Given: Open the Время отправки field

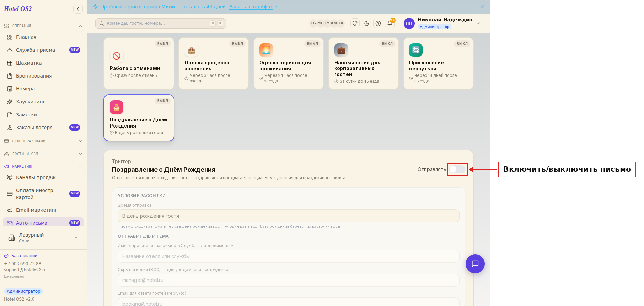Looking at the screenshot, I should tap(288, 216).
